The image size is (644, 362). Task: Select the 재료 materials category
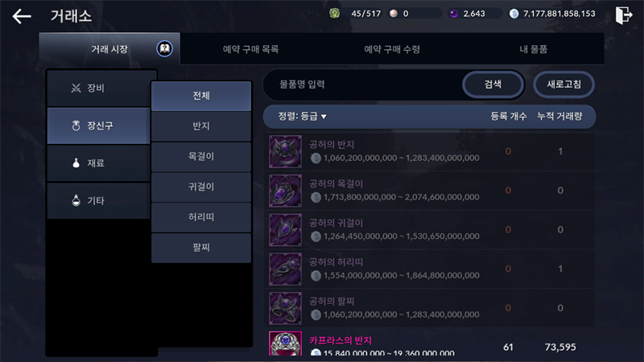(x=98, y=163)
